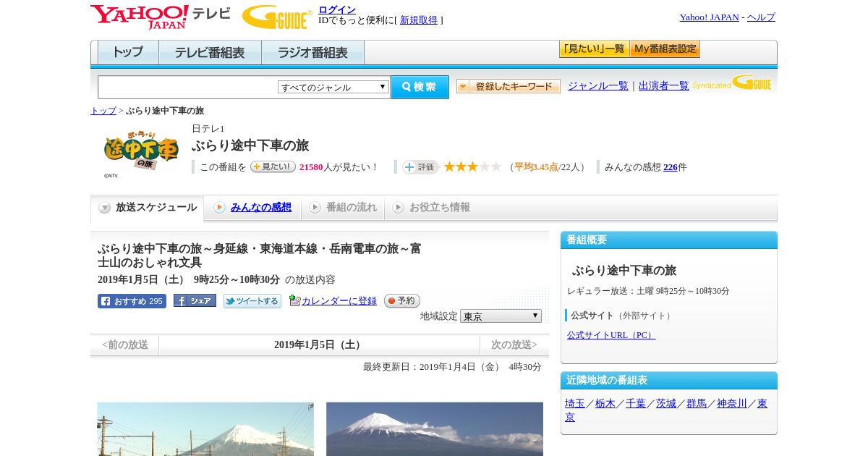
Task: Click the Syndicated G-GUIDE logo
Action: click(x=732, y=83)
